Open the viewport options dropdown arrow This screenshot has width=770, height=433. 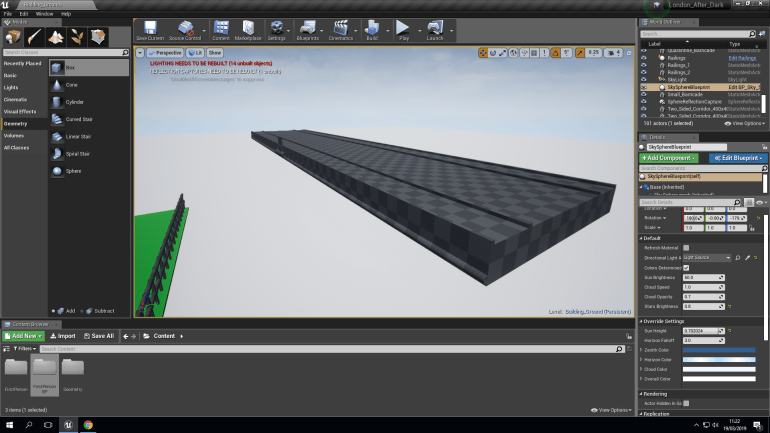(x=140, y=53)
